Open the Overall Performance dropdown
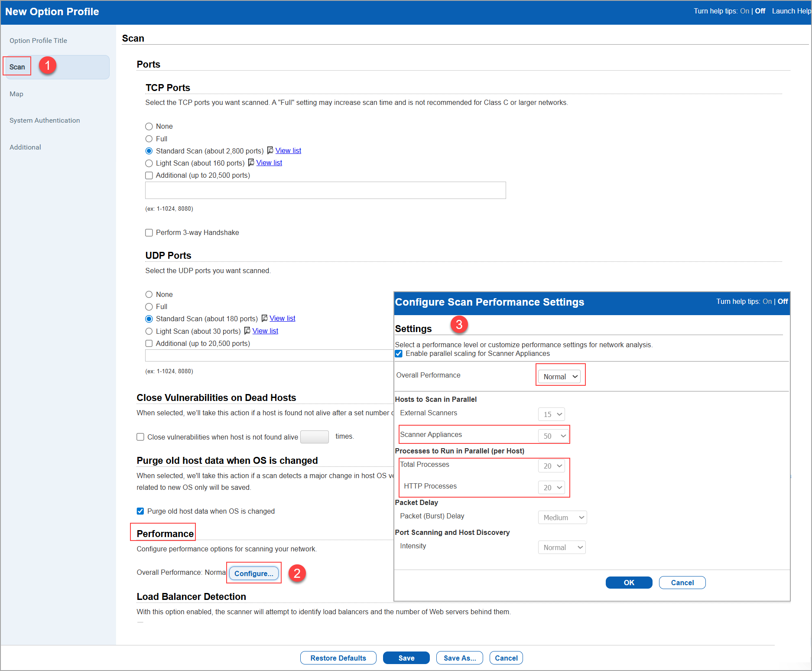Screen dimensions: 812x671 tap(560, 376)
